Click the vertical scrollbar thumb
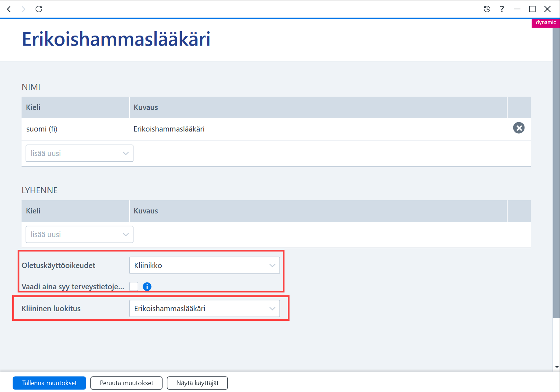This screenshot has width=560, height=392. (556, 172)
